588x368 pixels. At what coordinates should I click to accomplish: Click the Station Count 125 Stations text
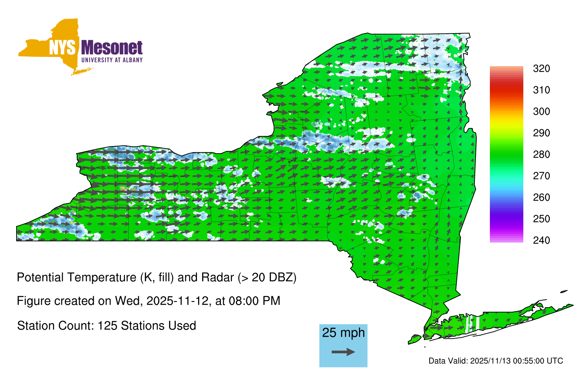(107, 326)
